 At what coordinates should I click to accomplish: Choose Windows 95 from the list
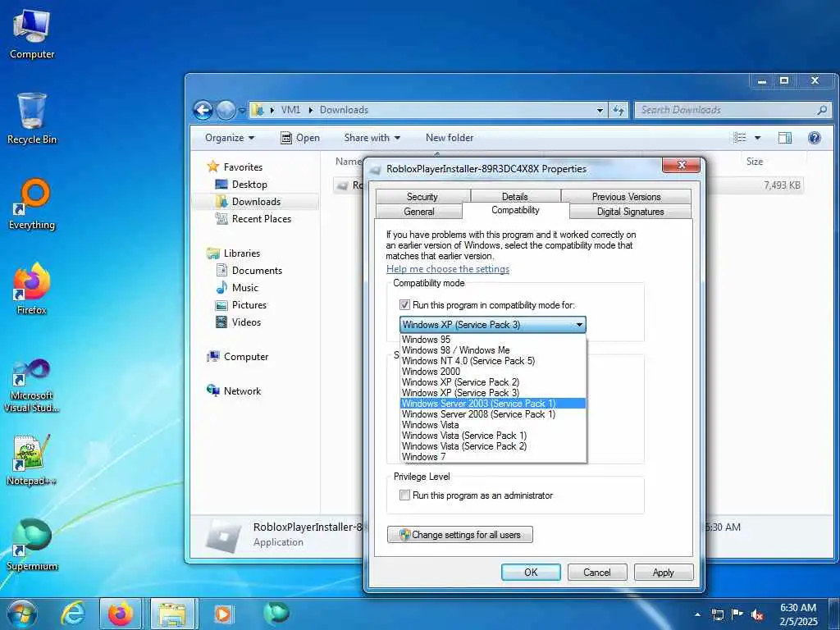click(x=493, y=339)
